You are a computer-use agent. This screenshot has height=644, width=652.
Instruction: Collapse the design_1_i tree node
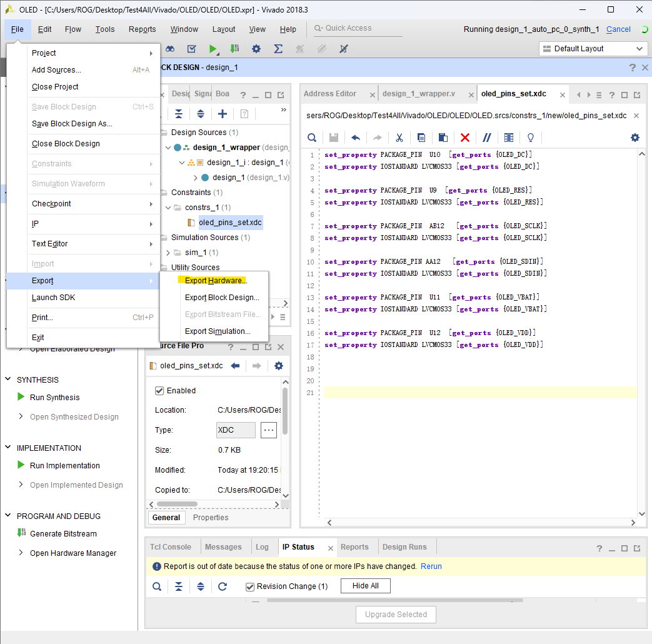pyautogui.click(x=182, y=163)
